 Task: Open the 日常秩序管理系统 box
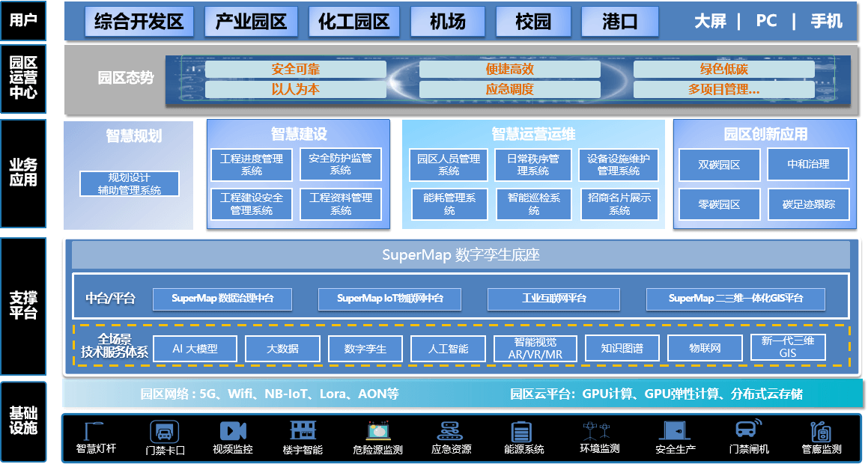coord(533,165)
